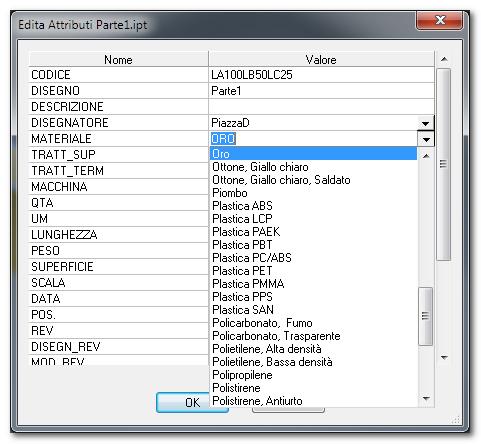
Task: Click the material list scrollbar thumb
Action: pyautogui.click(x=425, y=316)
